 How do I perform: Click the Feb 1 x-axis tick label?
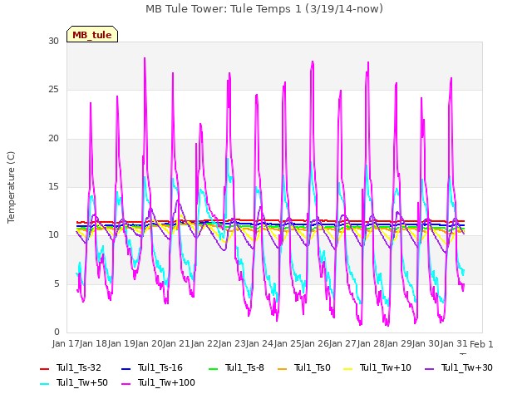coord(481,344)
